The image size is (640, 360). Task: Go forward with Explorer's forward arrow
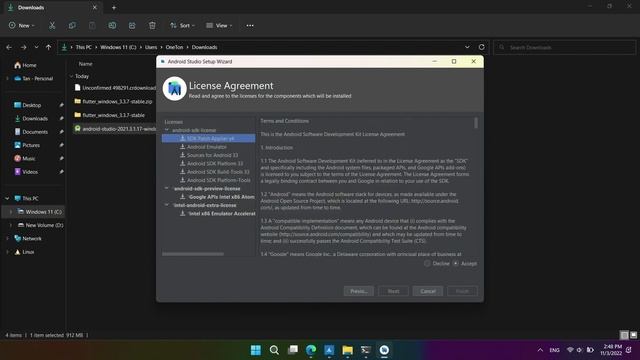pyautogui.click(x=23, y=47)
